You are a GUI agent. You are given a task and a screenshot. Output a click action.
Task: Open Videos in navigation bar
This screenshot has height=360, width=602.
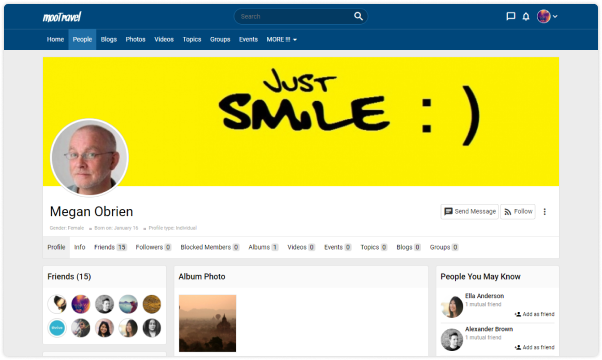tap(164, 39)
